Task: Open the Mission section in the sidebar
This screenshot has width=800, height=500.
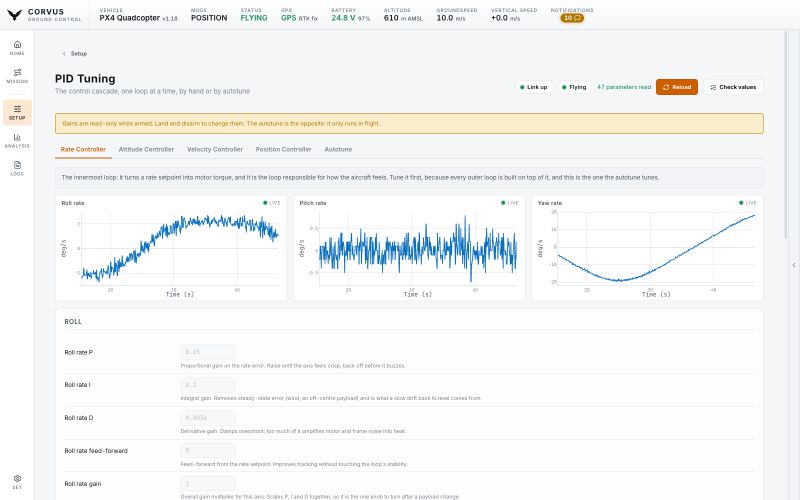Action: tap(17, 76)
